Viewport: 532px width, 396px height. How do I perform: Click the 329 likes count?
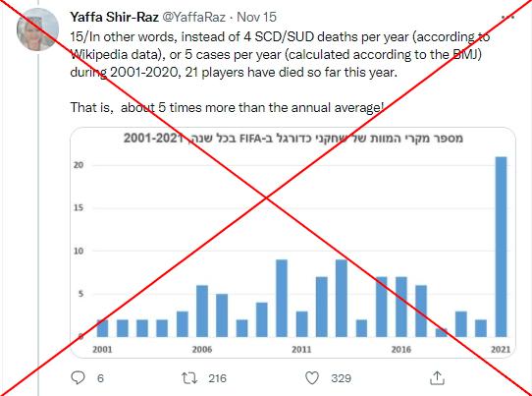point(341,378)
